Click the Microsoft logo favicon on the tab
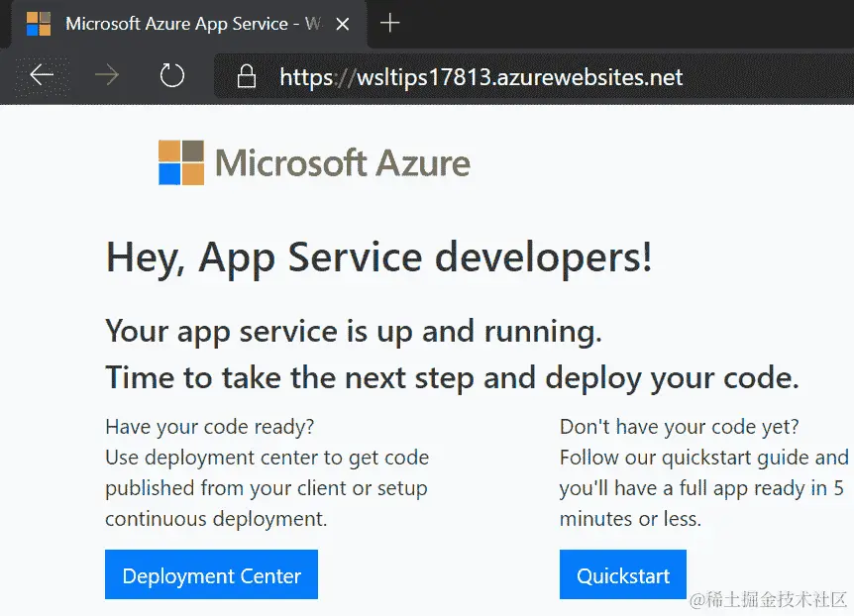This screenshot has width=854, height=616. tap(38, 24)
